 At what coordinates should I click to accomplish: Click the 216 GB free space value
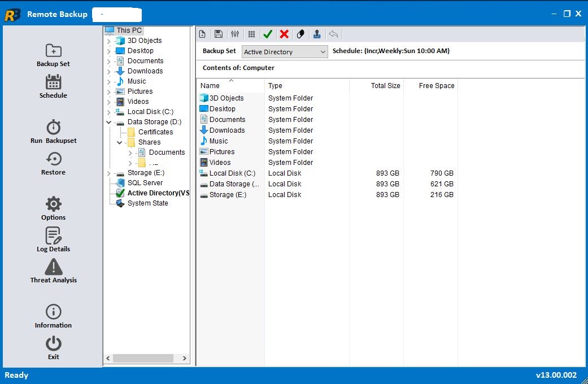442,195
